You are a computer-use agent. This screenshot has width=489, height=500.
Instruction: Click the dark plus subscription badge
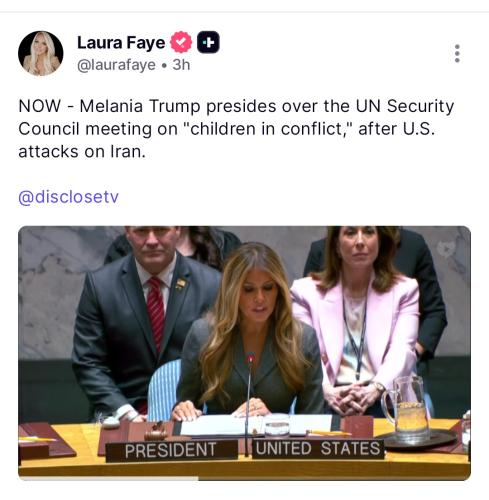[x=208, y=42]
